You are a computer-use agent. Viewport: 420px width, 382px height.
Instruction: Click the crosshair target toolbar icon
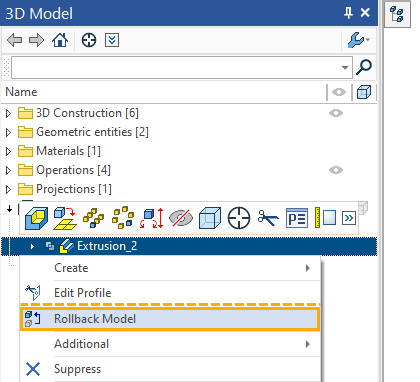click(x=89, y=40)
